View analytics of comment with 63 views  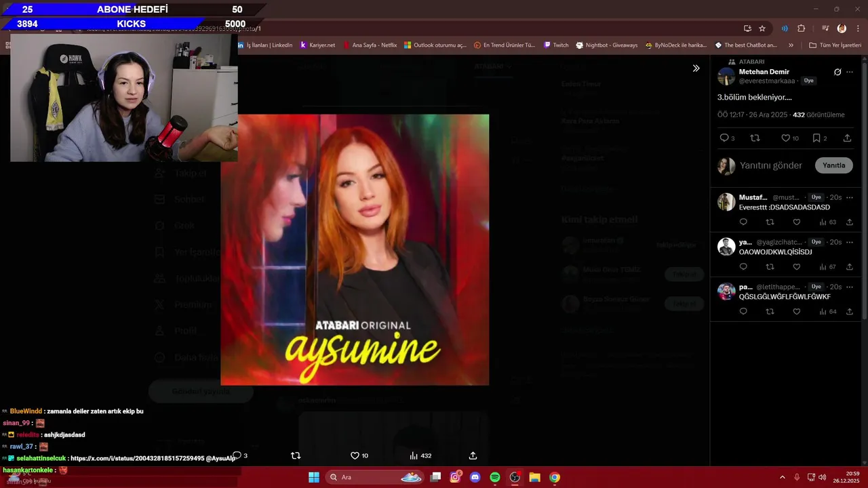(827, 222)
